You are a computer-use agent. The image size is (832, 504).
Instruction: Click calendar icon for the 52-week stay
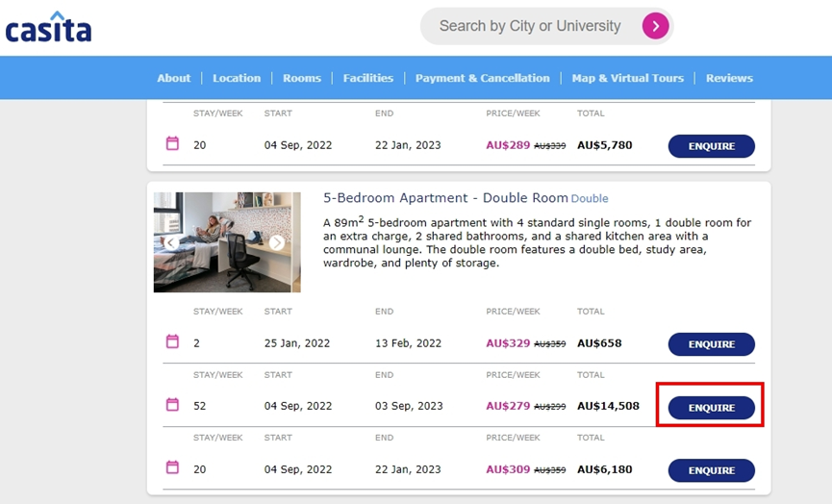coord(172,405)
